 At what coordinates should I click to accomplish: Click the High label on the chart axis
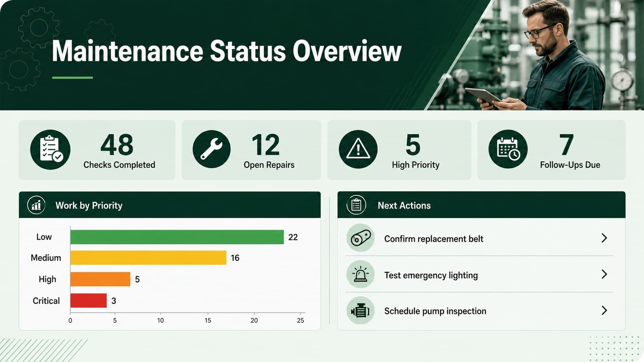[x=47, y=279]
